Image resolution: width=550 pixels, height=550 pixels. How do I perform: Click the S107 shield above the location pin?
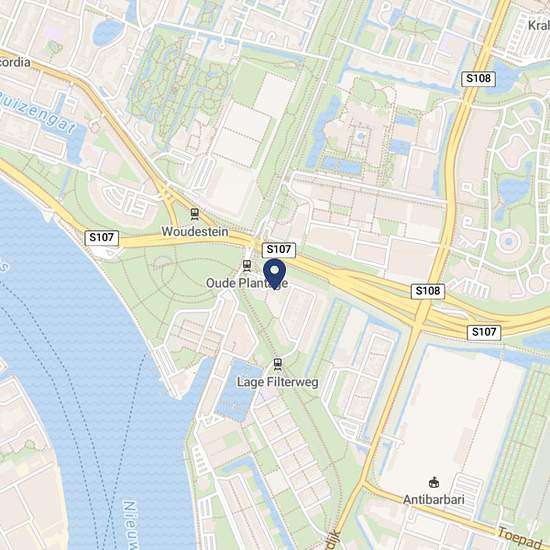click(279, 250)
